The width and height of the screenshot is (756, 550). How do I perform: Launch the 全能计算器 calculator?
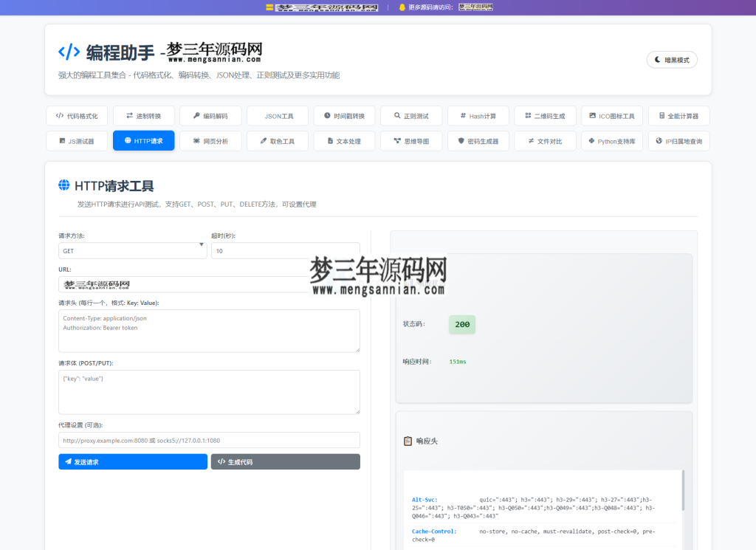click(x=679, y=115)
